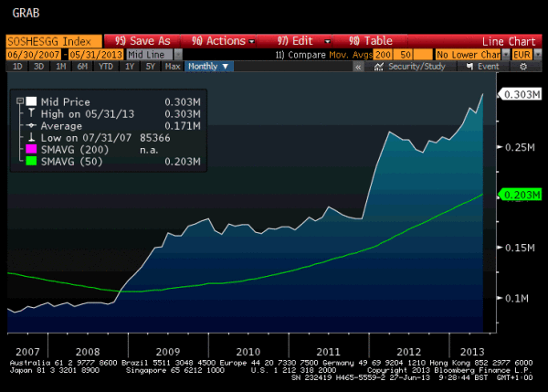
Task: Click the 0.25M y-axis label
Action: click(520, 147)
